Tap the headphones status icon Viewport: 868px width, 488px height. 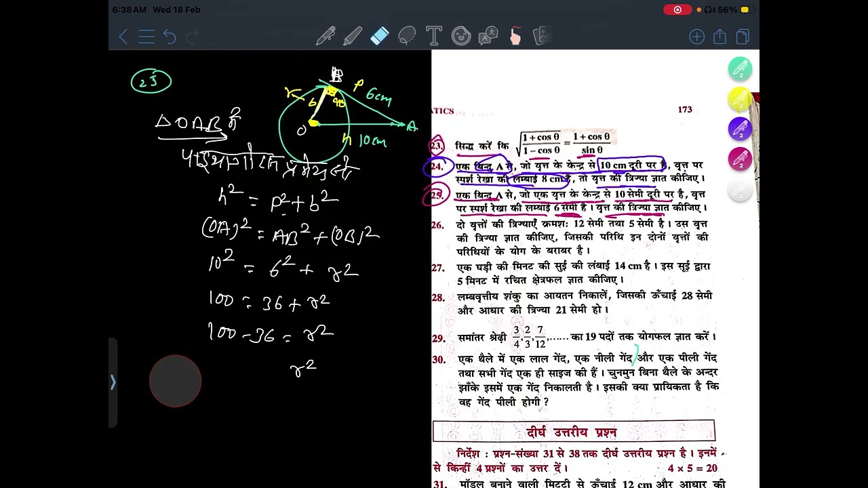click(x=709, y=9)
